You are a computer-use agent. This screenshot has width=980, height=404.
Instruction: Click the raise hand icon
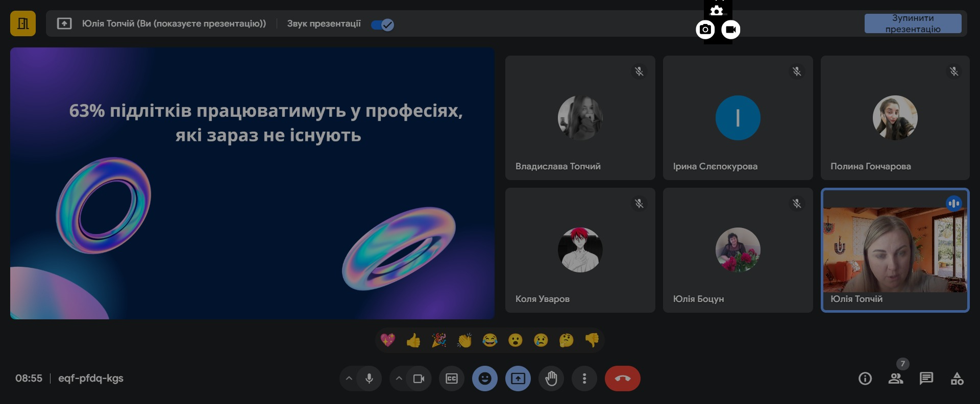[551, 378]
